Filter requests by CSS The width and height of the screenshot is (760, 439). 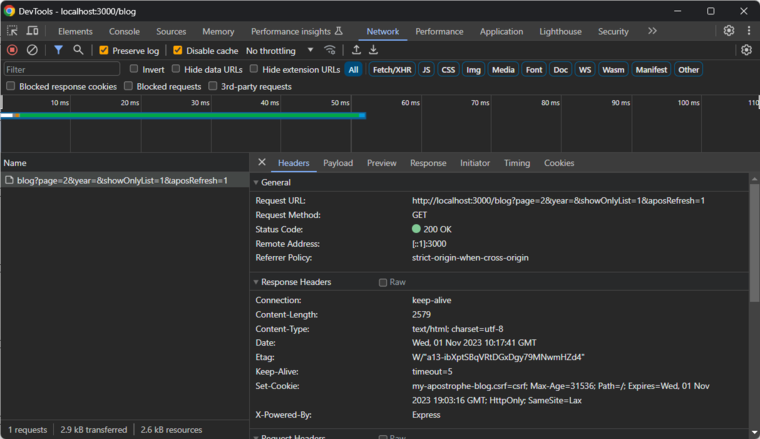point(448,69)
